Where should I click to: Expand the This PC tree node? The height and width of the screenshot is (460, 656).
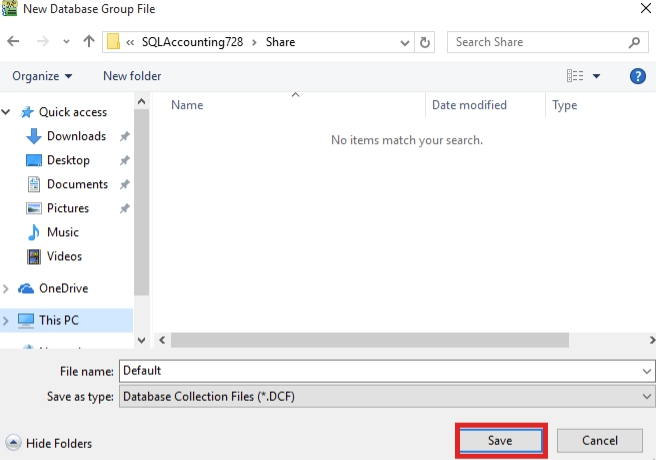pos(7,320)
